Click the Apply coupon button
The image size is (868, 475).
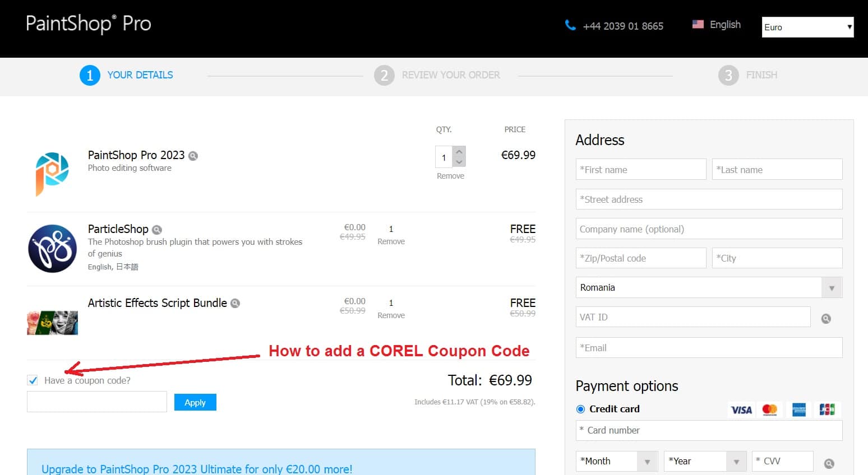pos(195,402)
